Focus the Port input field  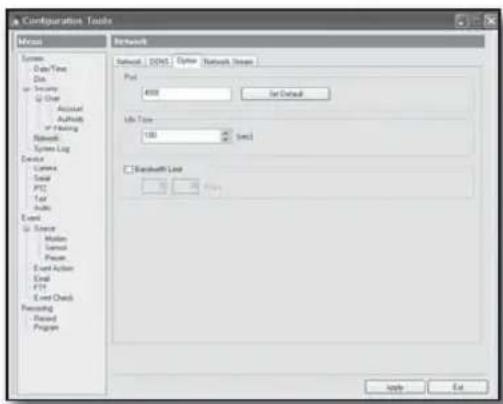coord(186,93)
